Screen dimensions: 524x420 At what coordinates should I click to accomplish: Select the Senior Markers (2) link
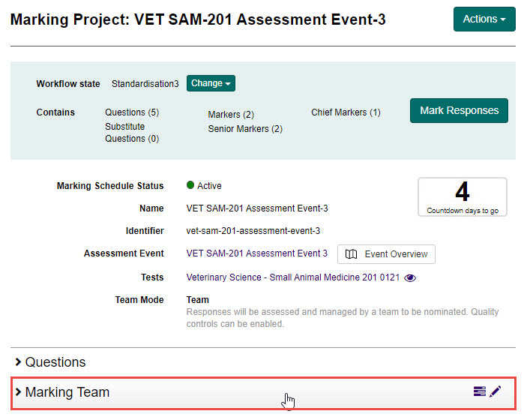click(245, 129)
